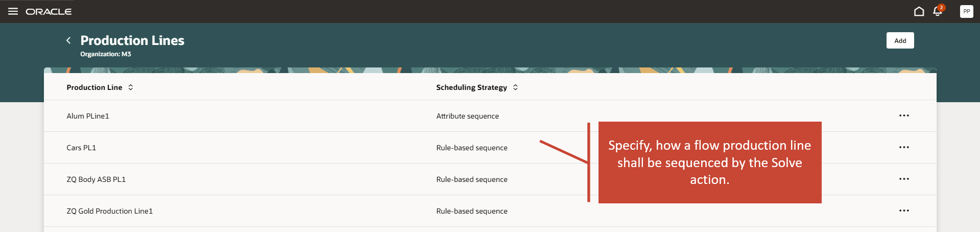Select the Cars PL1 production line
Viewport: 980px width, 232px height.
(x=81, y=148)
